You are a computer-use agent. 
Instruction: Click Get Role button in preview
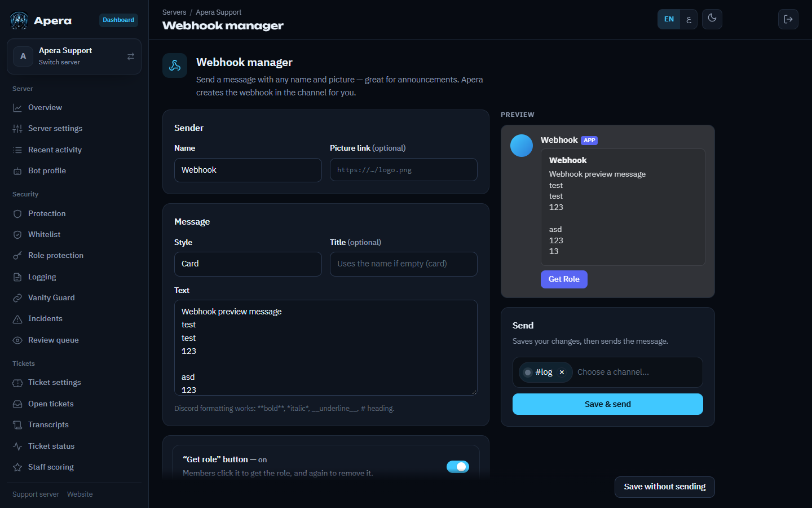click(x=564, y=279)
